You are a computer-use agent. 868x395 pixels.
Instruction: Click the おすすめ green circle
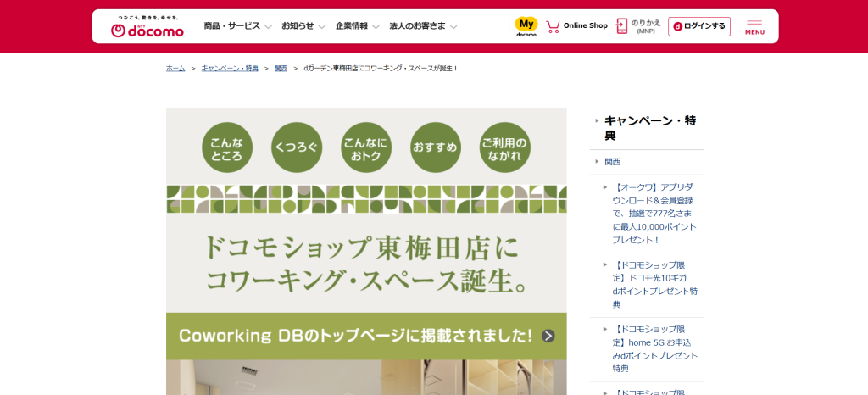click(435, 147)
